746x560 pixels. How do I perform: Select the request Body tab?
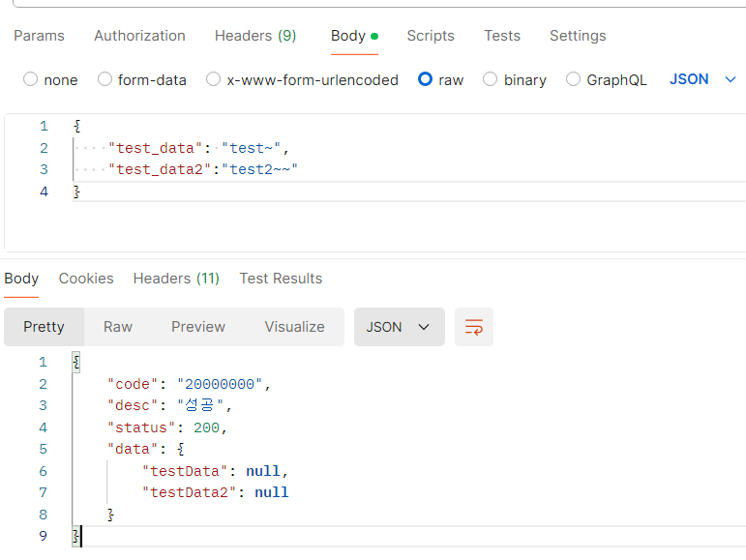point(354,36)
